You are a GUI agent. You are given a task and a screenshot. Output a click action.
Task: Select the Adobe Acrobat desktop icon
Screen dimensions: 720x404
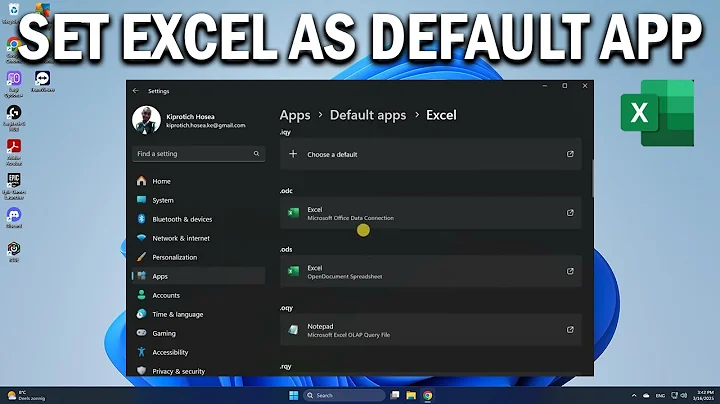pos(14,152)
